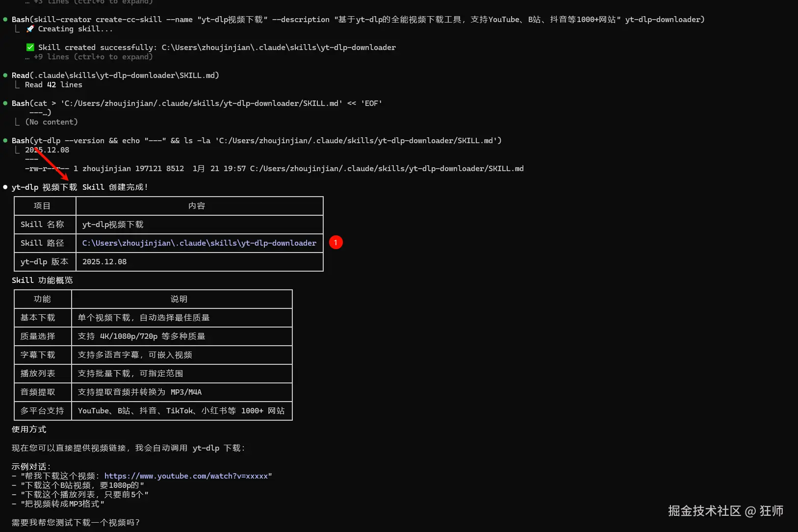Click the '项目' table header cell

(45, 206)
